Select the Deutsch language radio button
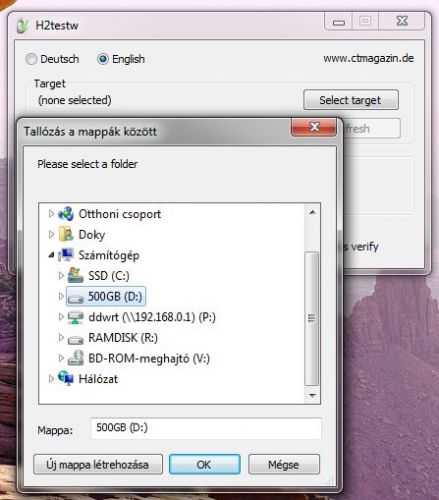 click(31, 59)
